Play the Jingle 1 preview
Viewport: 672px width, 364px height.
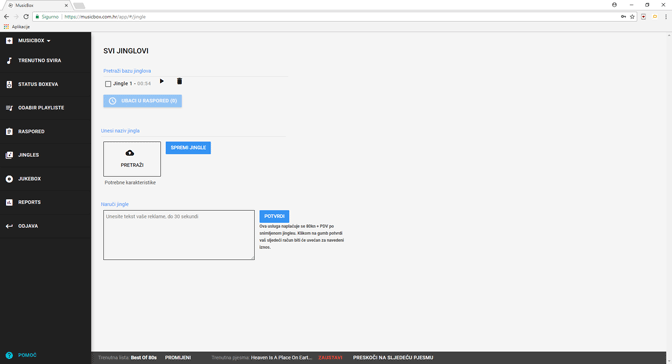(x=162, y=81)
